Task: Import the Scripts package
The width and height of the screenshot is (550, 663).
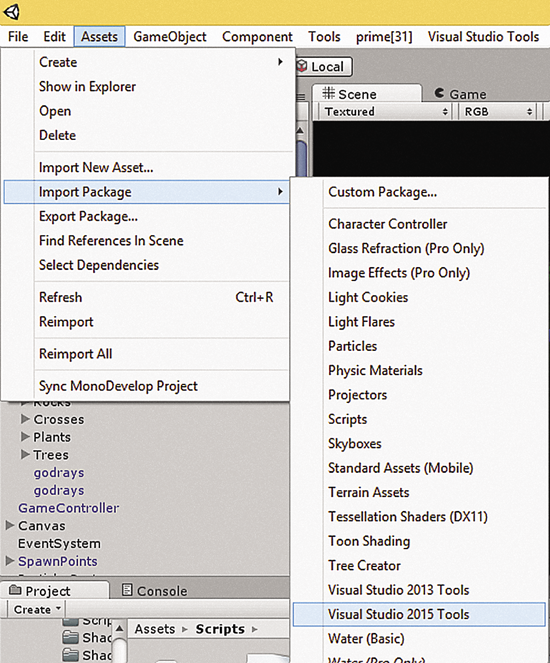Action: click(419, 419)
